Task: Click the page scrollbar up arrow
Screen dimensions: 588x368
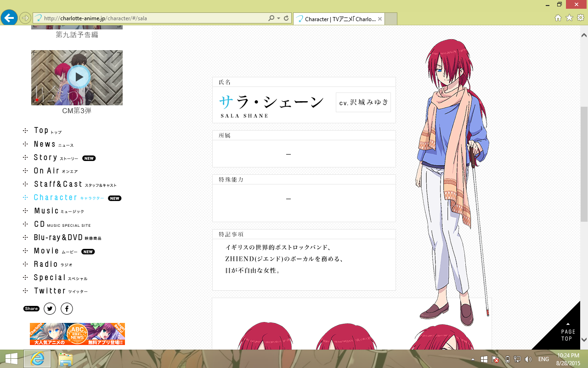Action: tap(584, 35)
